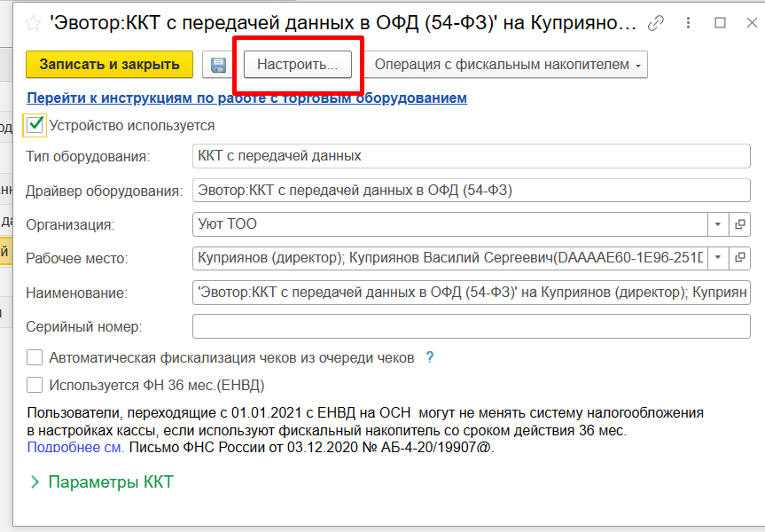Add the form to favorites with the star
Image resolution: width=765 pixels, height=532 pixels.
(x=35, y=23)
